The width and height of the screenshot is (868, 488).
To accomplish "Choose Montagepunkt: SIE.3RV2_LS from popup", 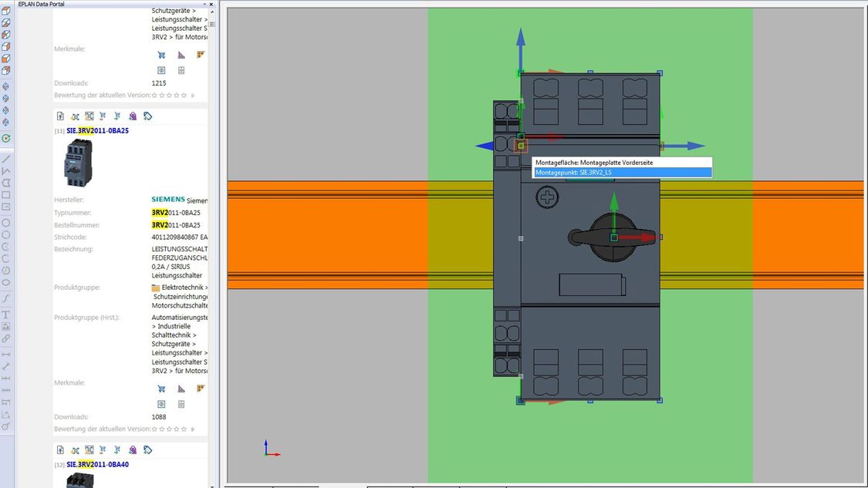I will click(622, 173).
